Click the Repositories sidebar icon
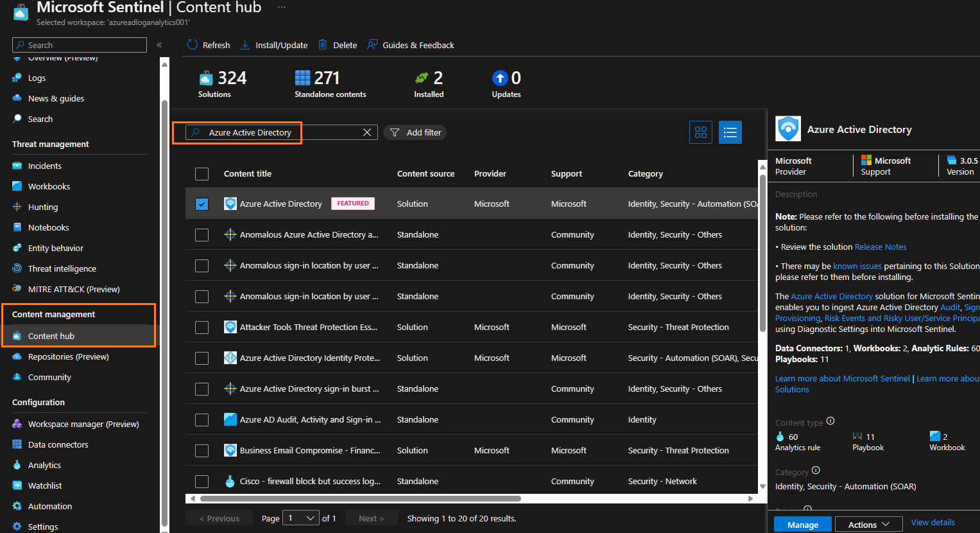Image resolution: width=980 pixels, height=533 pixels. tap(17, 356)
